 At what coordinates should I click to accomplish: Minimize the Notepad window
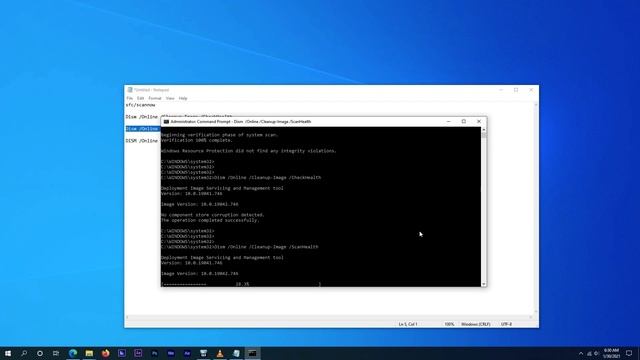click(x=501, y=90)
